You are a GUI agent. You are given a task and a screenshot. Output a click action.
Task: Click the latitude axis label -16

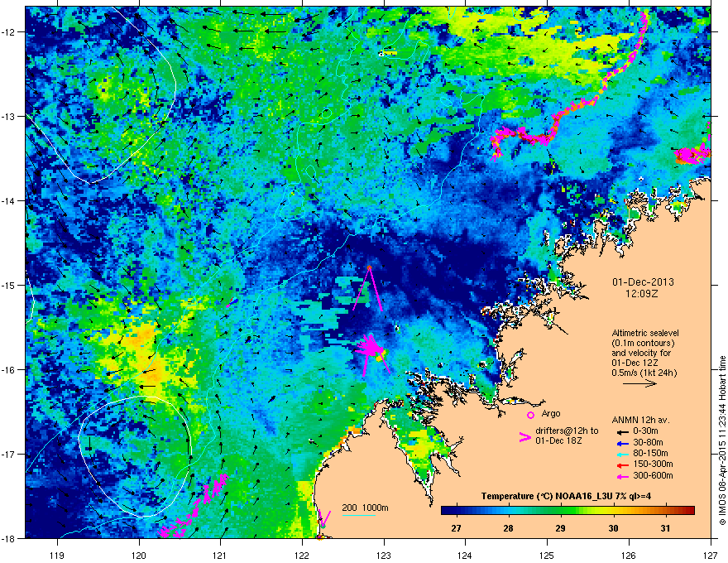[9, 370]
